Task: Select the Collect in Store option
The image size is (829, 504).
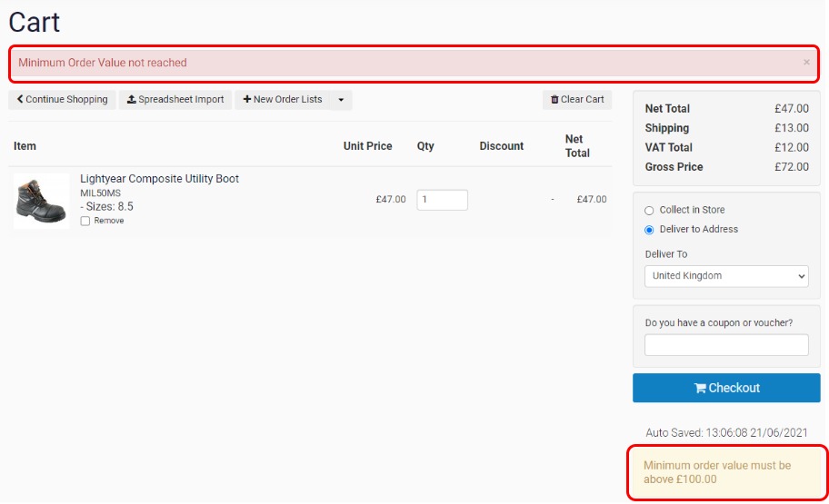Action: pyautogui.click(x=649, y=211)
